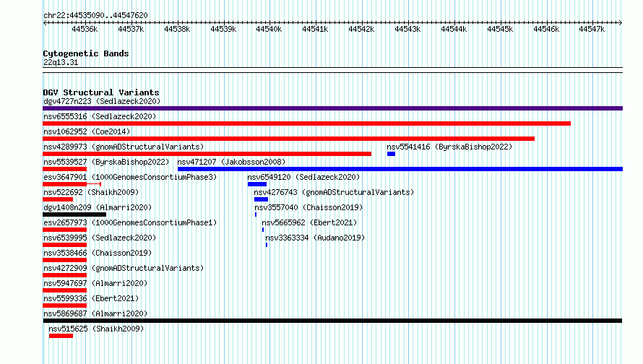Image resolution: width=643 pixels, height=364 pixels.
Task: Open the nsv4272909 (gnomADStructuralVariants) label
Action: [x=124, y=268]
